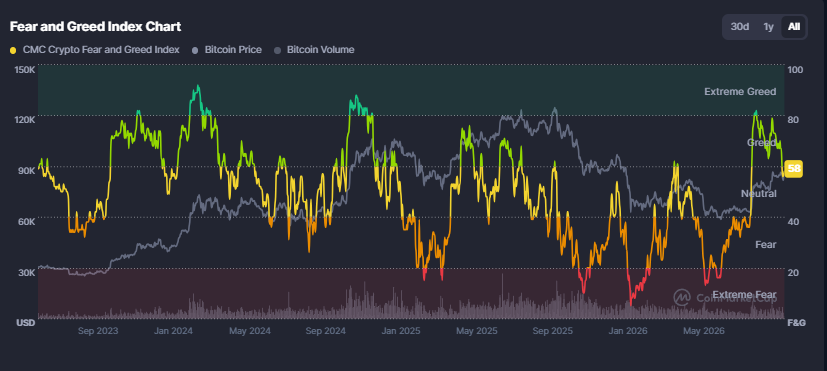Click the Jan 2026 date label
827x371 pixels.
pos(628,331)
